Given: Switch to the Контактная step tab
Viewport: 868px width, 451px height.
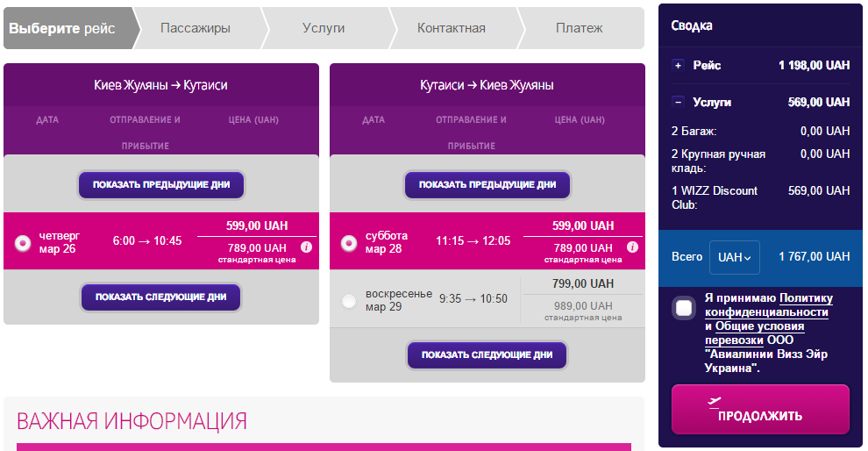Looking at the screenshot, I should (x=451, y=28).
